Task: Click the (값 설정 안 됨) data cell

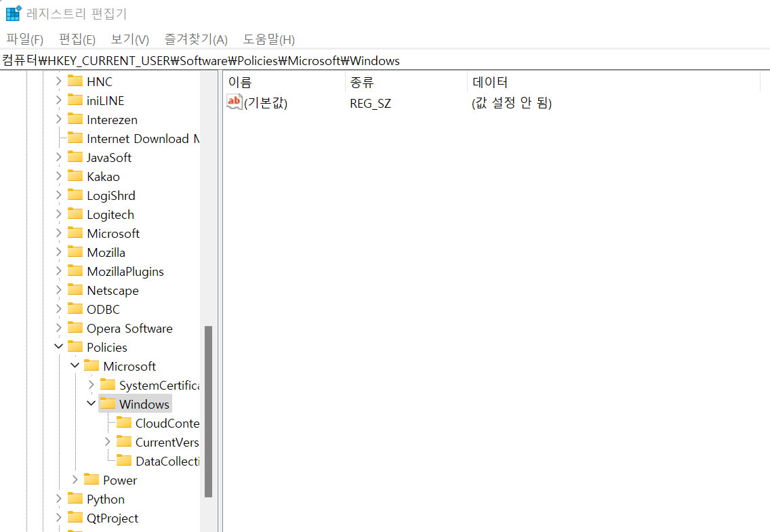Action: coord(512,103)
